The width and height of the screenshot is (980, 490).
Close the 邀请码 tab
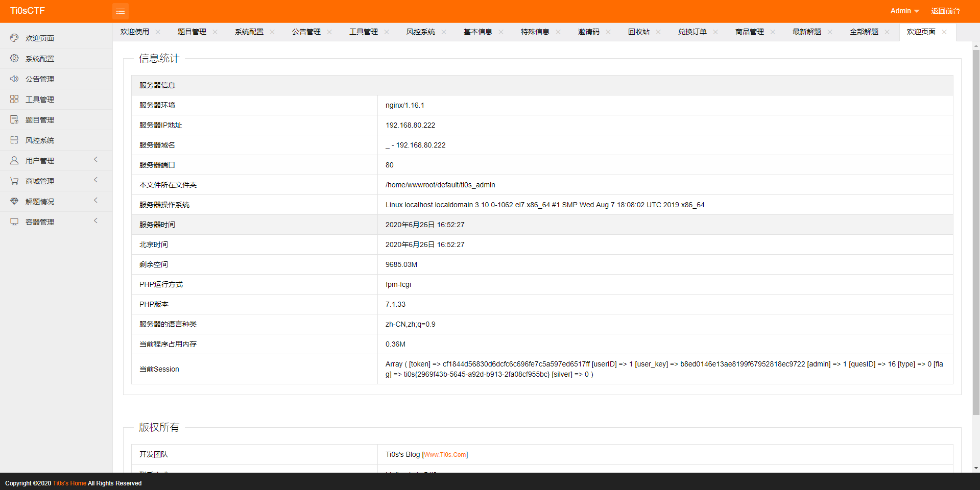(x=608, y=32)
